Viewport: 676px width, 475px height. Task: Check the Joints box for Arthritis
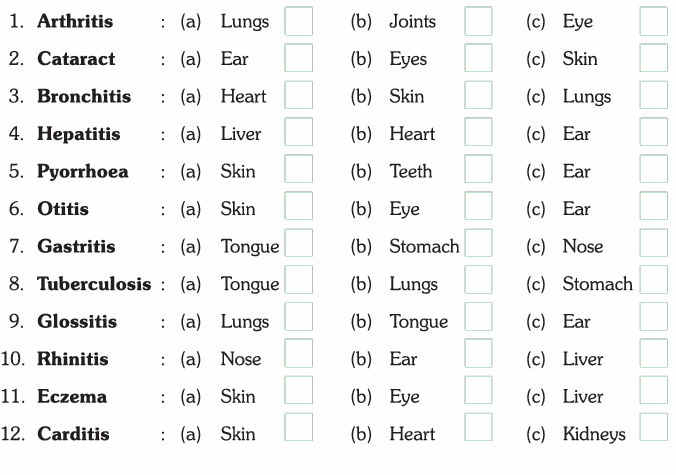click(478, 21)
